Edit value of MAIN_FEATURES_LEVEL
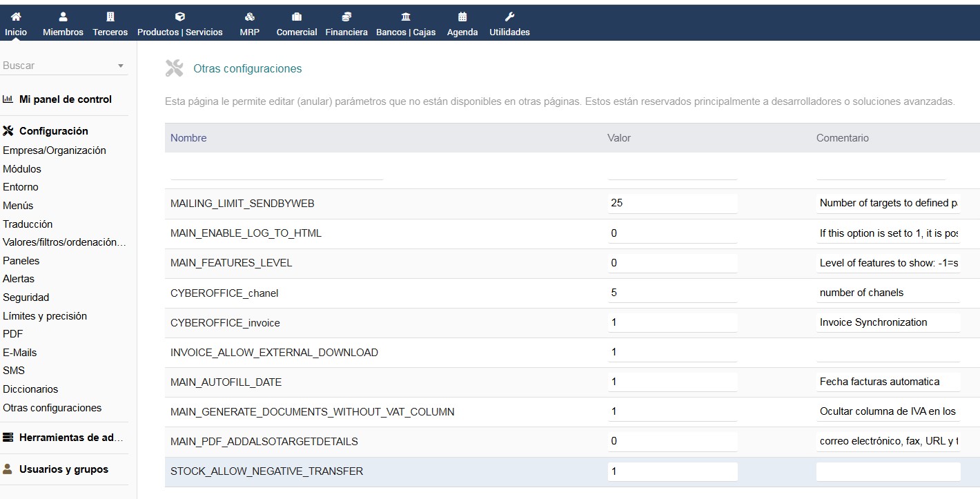The height and width of the screenshot is (499, 980). 672,263
